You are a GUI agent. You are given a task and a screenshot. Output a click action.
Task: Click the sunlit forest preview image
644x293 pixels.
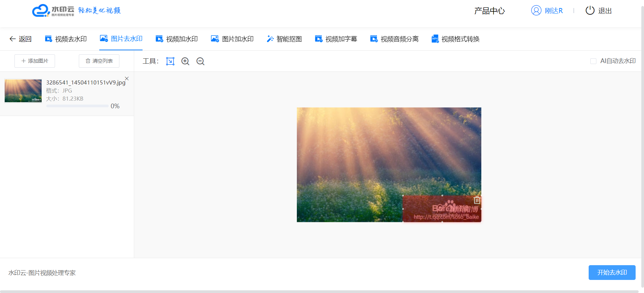(x=389, y=165)
